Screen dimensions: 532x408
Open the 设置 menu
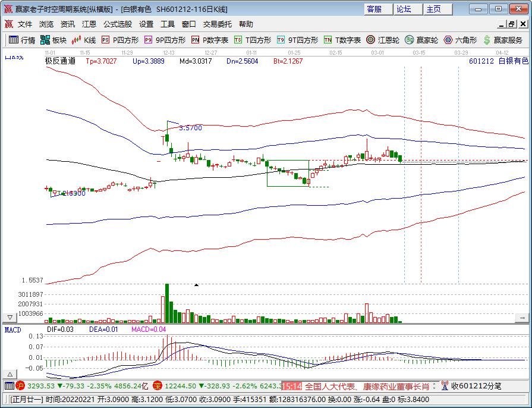(x=146, y=24)
